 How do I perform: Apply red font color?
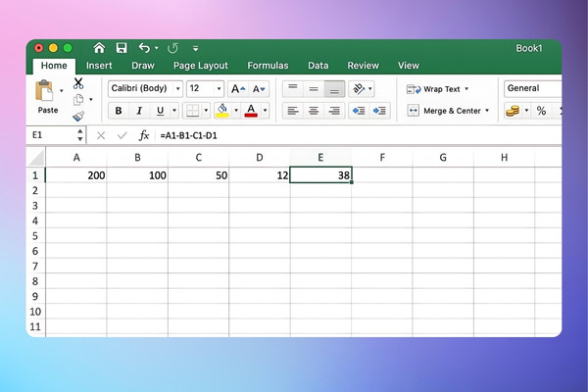251,111
